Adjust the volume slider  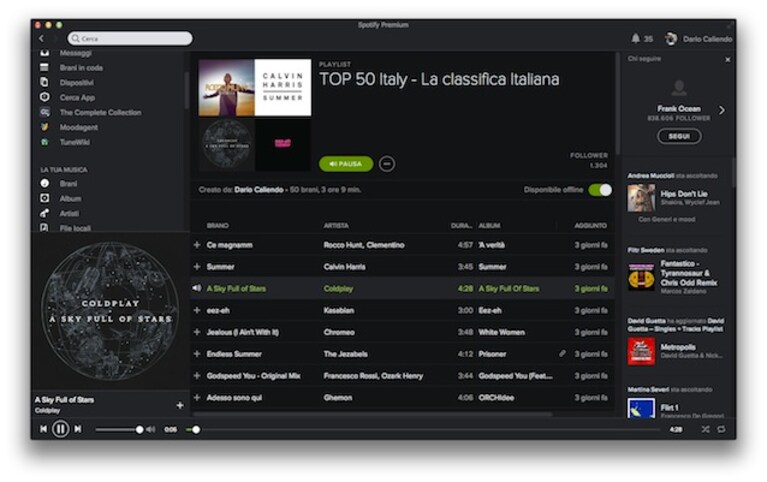point(119,430)
